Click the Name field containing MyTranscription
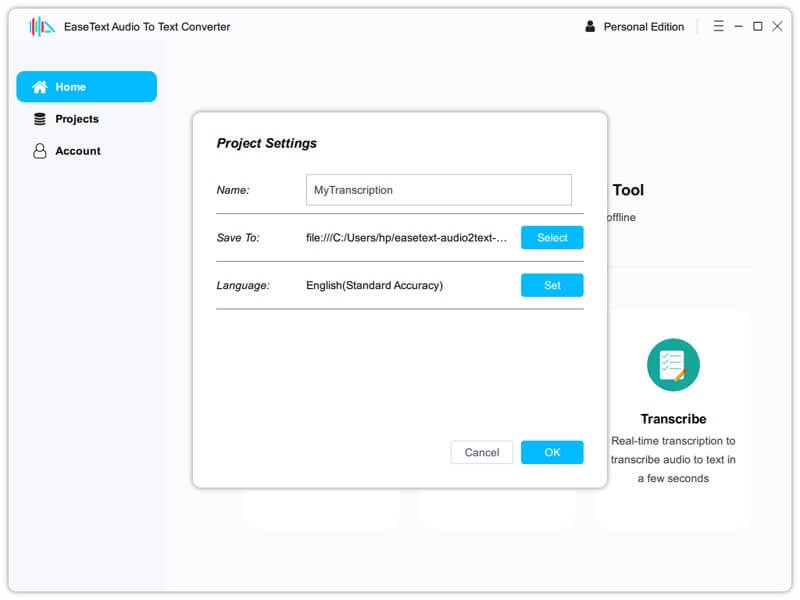Viewport: 800px width, 600px height. tap(438, 190)
